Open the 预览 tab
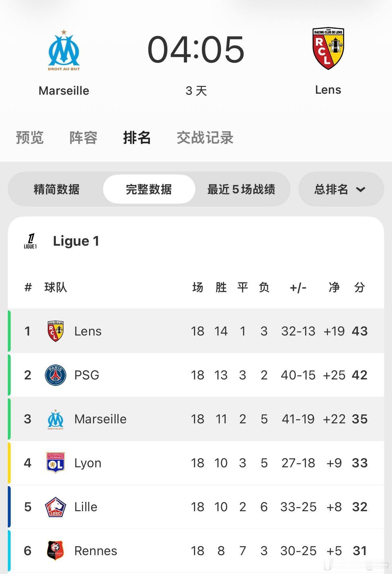Viewport: 392px width, 574px height. [30, 138]
